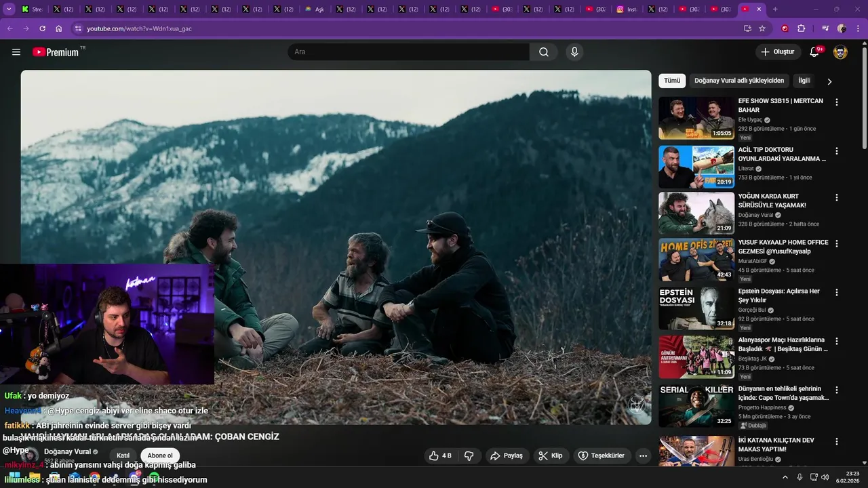Close the active YouTube tab
Viewport: 868px width, 488px height.
click(759, 9)
